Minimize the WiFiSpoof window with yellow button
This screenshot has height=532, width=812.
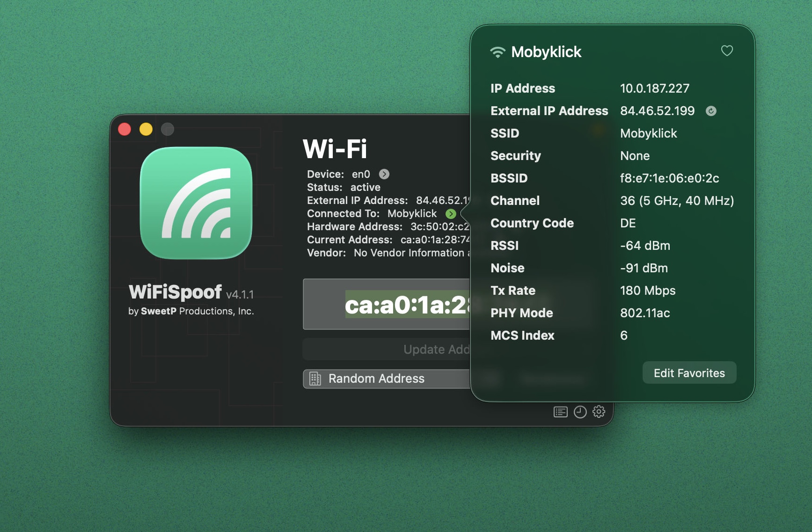(146, 129)
